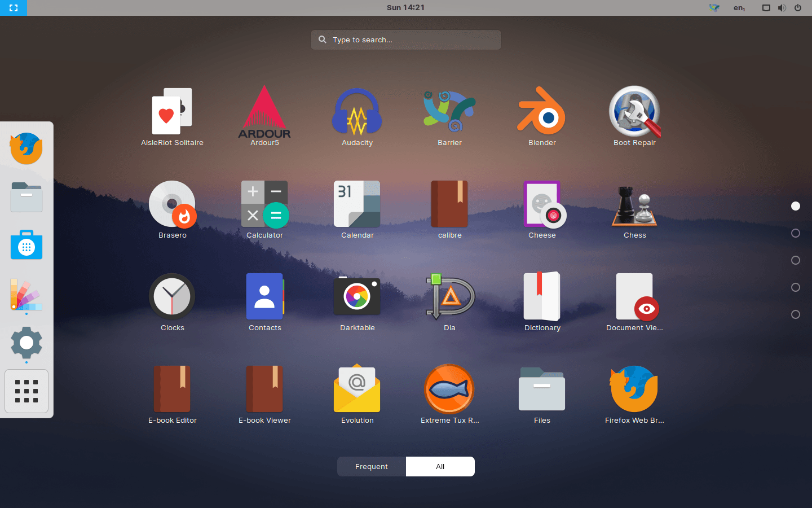Launch Darktable photo workflow app

(357, 296)
